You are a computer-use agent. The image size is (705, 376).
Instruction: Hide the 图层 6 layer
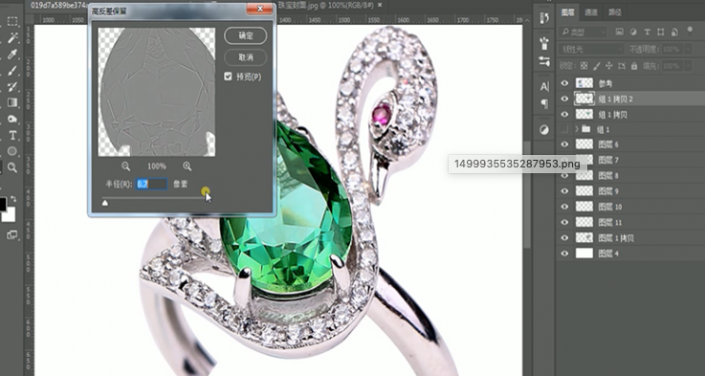[x=565, y=144]
